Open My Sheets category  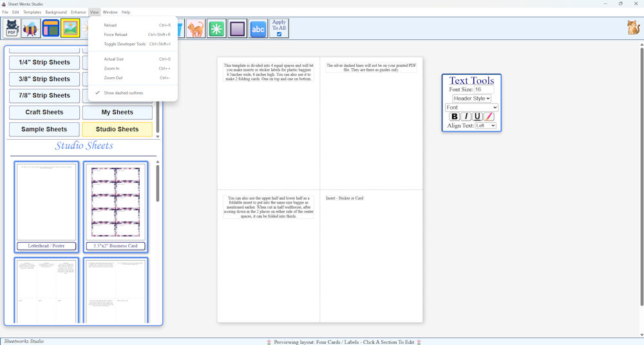click(117, 112)
